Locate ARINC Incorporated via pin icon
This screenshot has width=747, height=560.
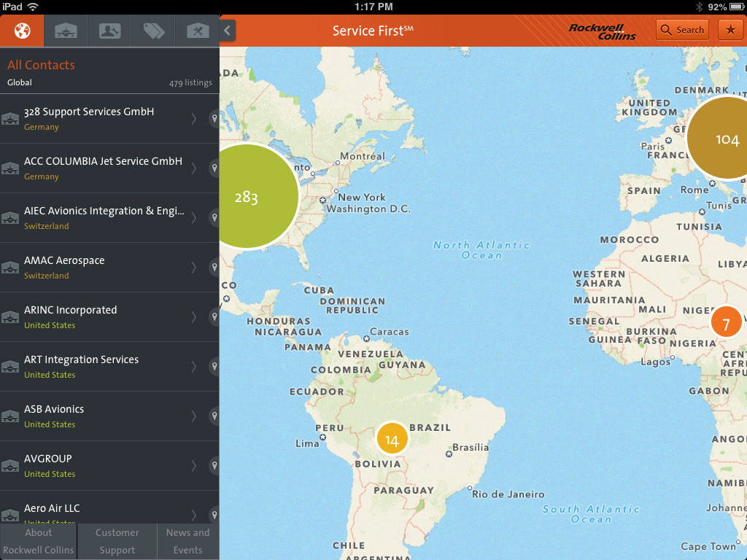point(214,316)
